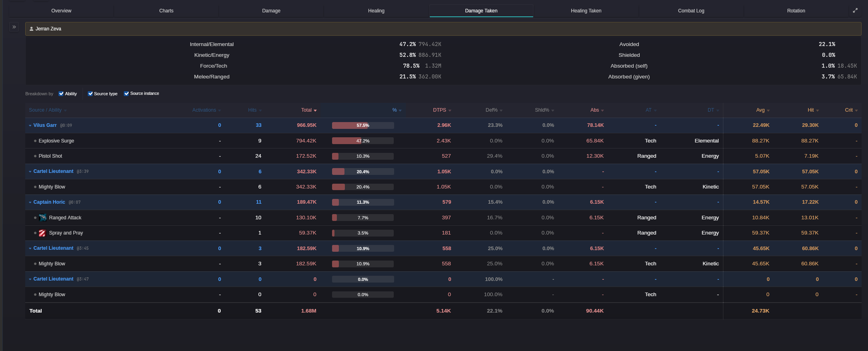Click the Mighty Blow 342.33K total
Image resolution: width=868 pixels, height=351 pixels.
point(306,187)
